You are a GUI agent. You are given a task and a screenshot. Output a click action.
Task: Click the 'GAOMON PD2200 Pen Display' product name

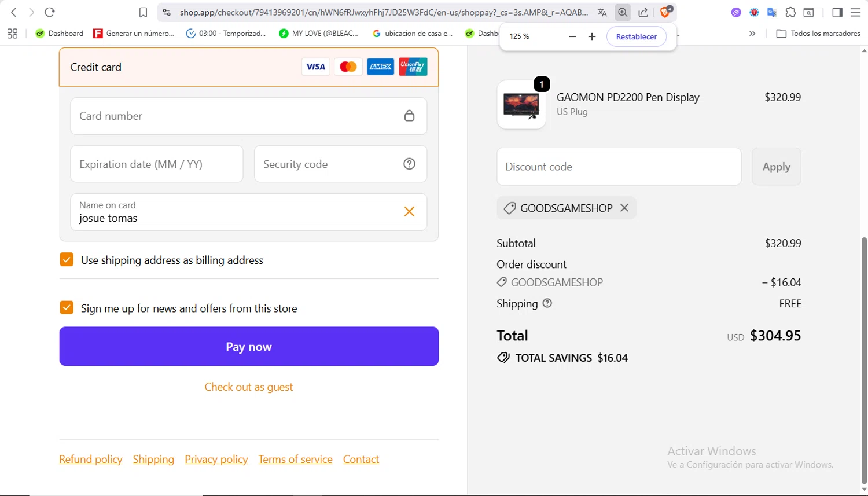click(x=628, y=97)
